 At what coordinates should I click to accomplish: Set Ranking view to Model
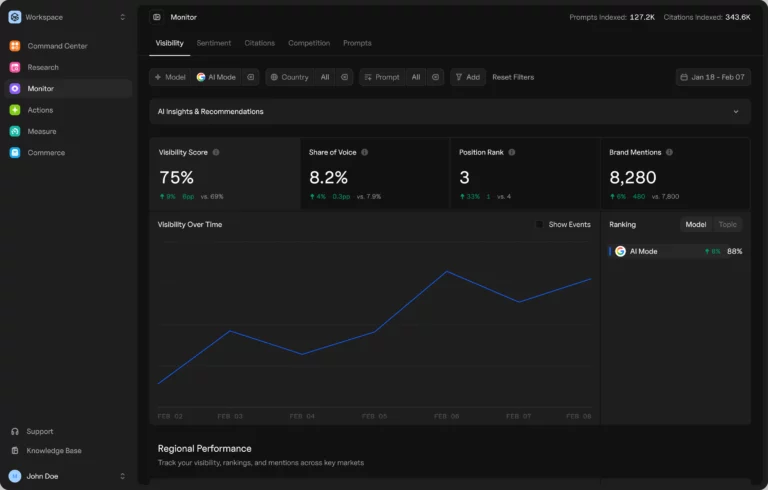coord(695,225)
